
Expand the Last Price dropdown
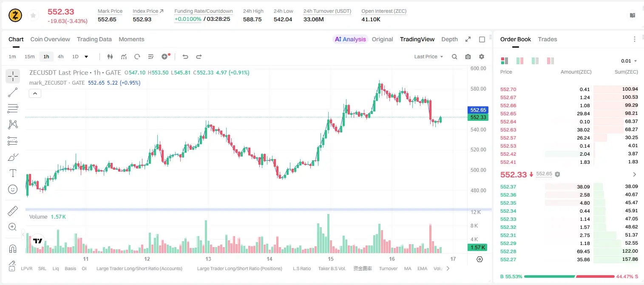coord(429,57)
